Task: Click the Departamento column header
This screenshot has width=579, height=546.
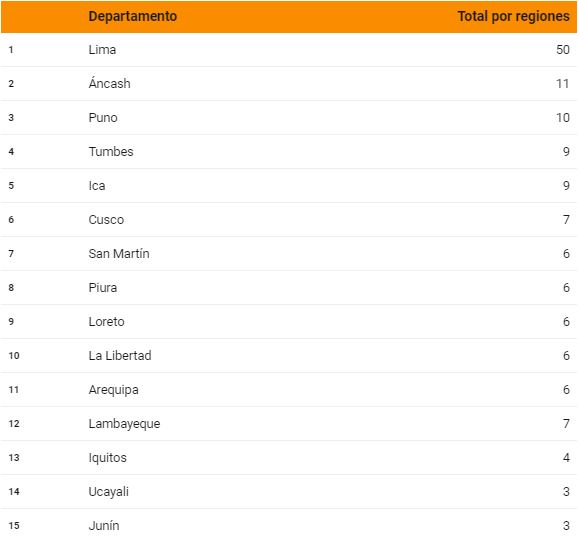Action: tap(133, 16)
